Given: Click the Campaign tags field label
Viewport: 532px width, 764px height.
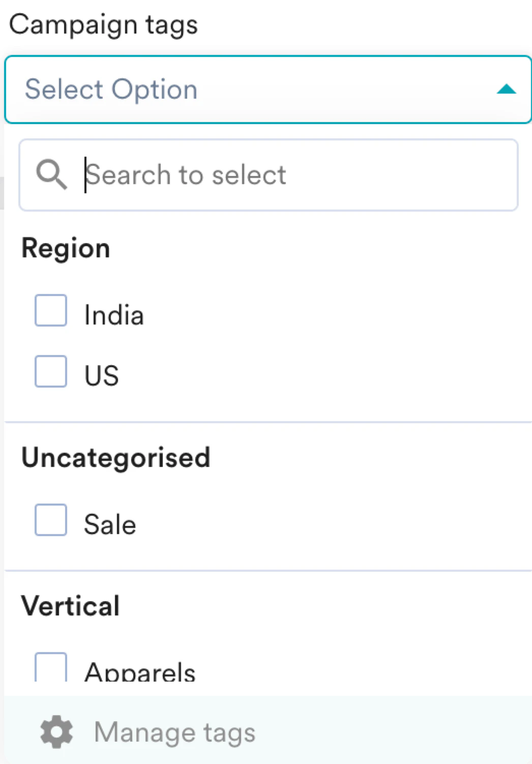Looking at the screenshot, I should coord(104,24).
